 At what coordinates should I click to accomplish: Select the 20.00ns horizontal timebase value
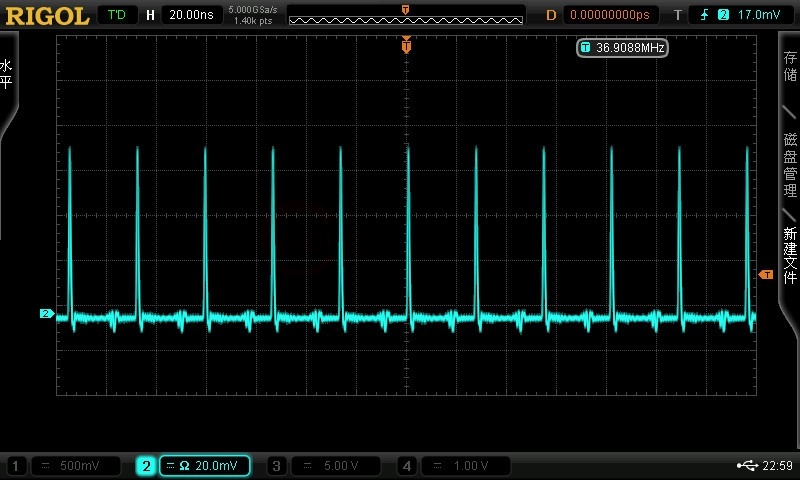[191, 15]
